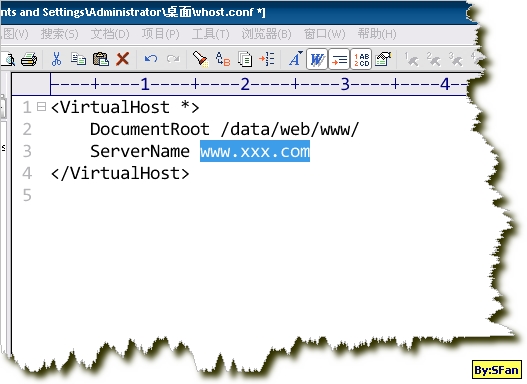Click the Undo arrow icon
Image resolution: width=527 pixels, height=384 pixels.
[x=151, y=59]
